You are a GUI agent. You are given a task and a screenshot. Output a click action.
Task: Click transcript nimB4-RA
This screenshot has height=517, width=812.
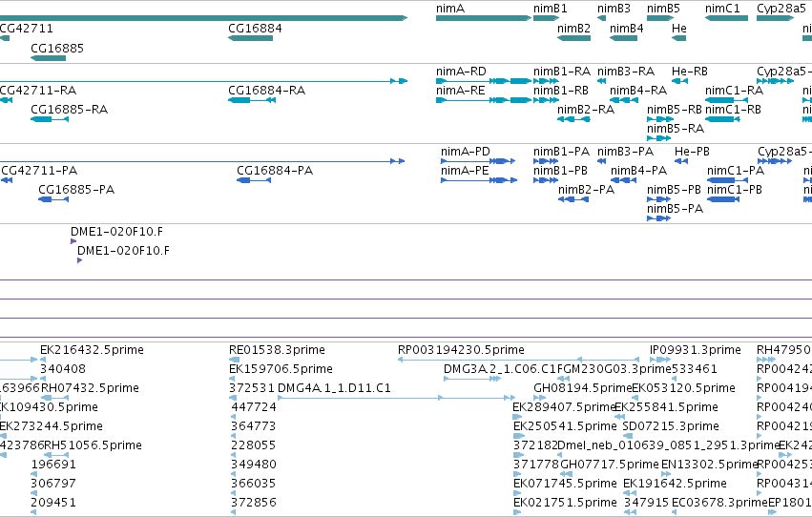[624, 100]
